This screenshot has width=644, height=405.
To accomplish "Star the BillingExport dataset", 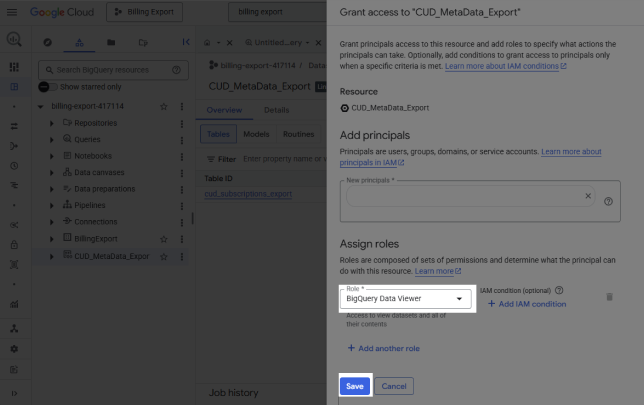I will coord(164,239).
